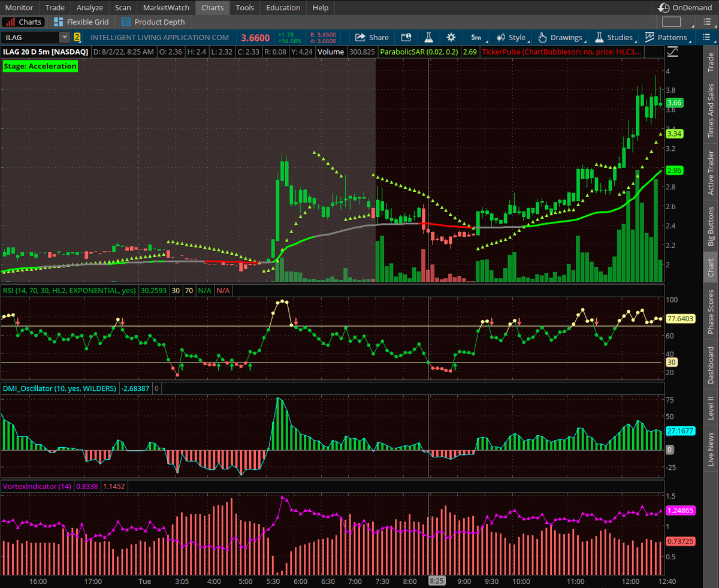This screenshot has height=588, width=719.
Task: Open chart settings gear icon
Action: (x=451, y=37)
